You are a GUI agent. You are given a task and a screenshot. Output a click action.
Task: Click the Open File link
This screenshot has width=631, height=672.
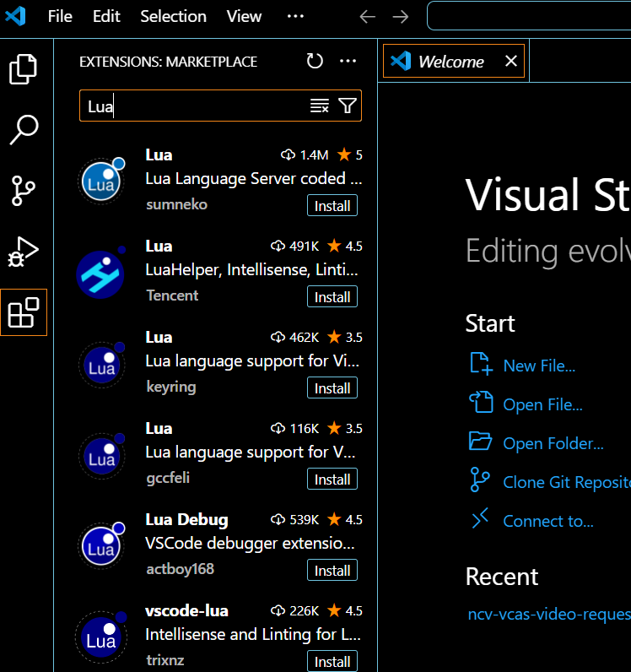coord(542,404)
